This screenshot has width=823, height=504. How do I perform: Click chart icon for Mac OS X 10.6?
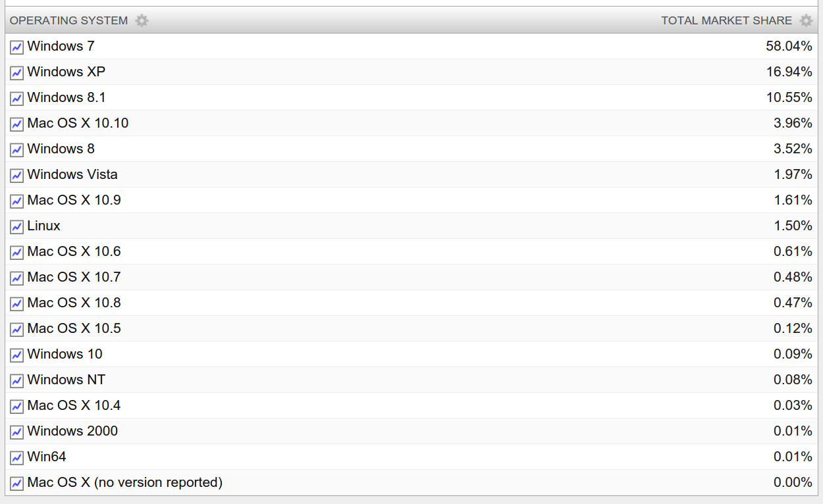click(16, 253)
